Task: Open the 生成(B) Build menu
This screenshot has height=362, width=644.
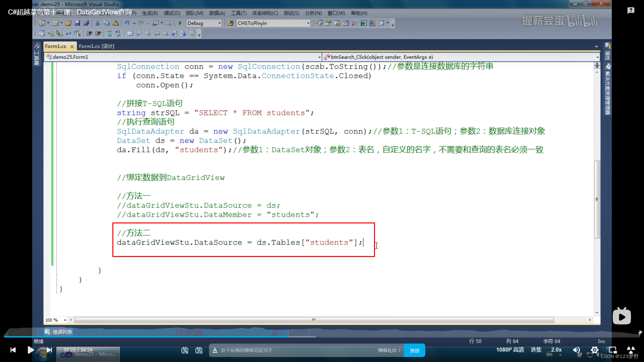Action: point(150,13)
